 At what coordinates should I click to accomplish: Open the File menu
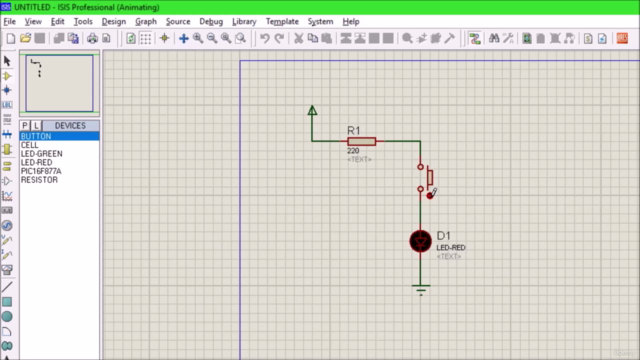point(9,22)
